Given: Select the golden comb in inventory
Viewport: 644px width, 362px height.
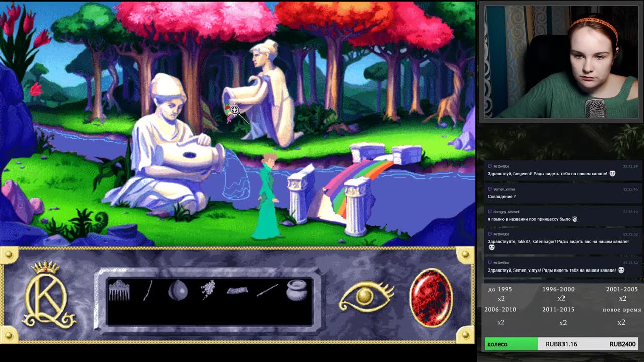Looking at the screenshot, I should tap(119, 291).
